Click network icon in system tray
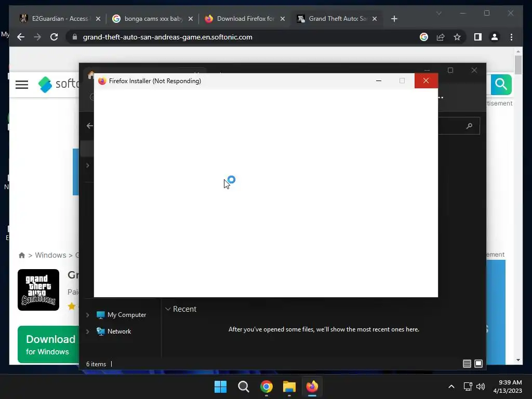Viewport: 532px width, 399px height. (x=468, y=387)
